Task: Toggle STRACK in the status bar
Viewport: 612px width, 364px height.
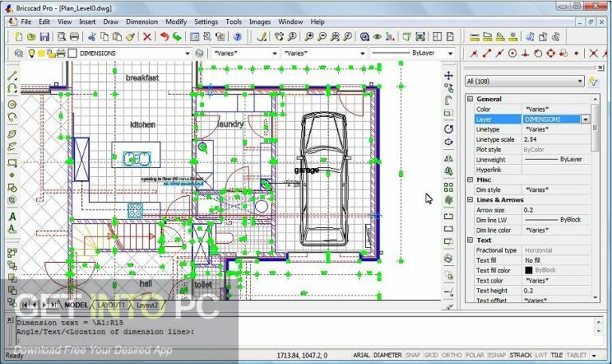Action: click(x=520, y=355)
